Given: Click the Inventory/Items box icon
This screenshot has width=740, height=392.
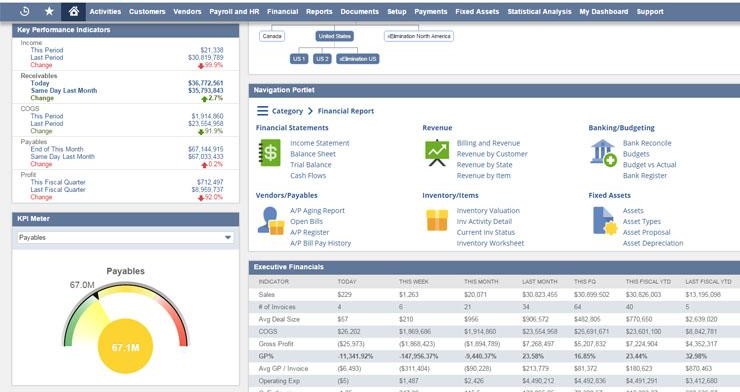Looking at the screenshot, I should (x=437, y=220).
